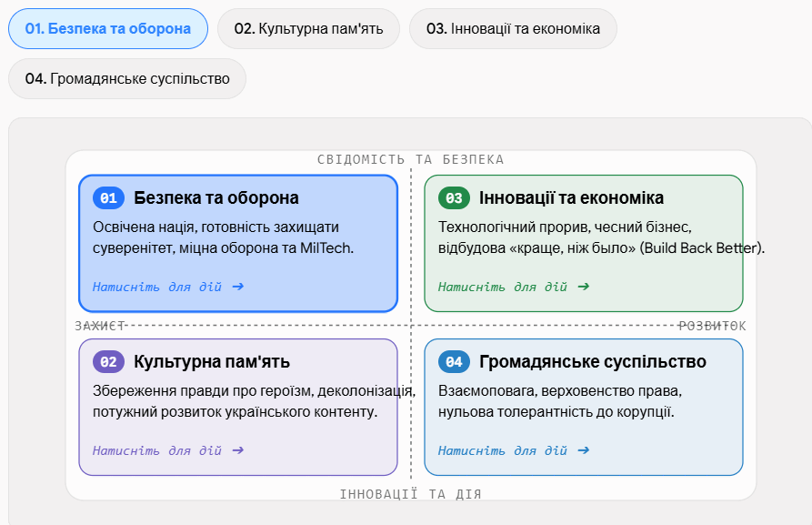Viewport: 812px width, 525px height.
Task: Click text 'потужний розвиток українського контенту.'
Action: [236, 412]
